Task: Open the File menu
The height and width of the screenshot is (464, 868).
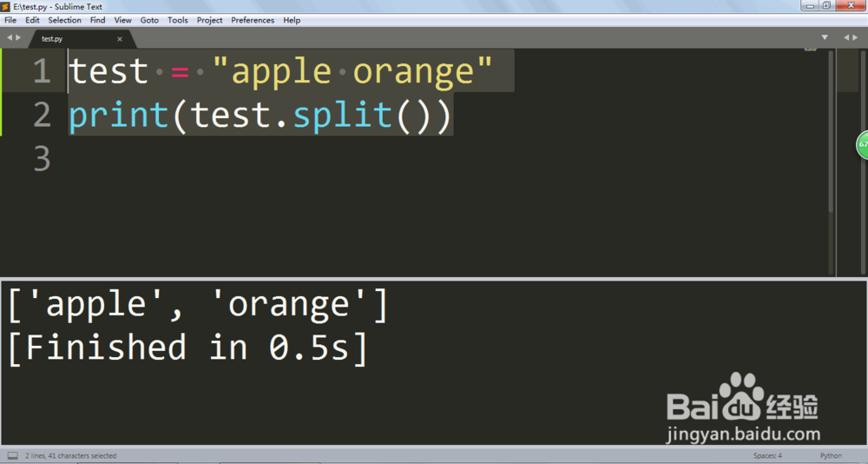Action: (10, 20)
